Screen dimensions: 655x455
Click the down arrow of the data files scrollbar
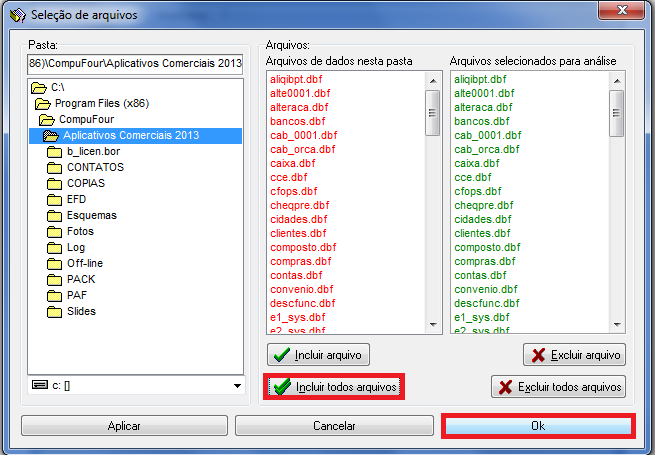(433, 324)
